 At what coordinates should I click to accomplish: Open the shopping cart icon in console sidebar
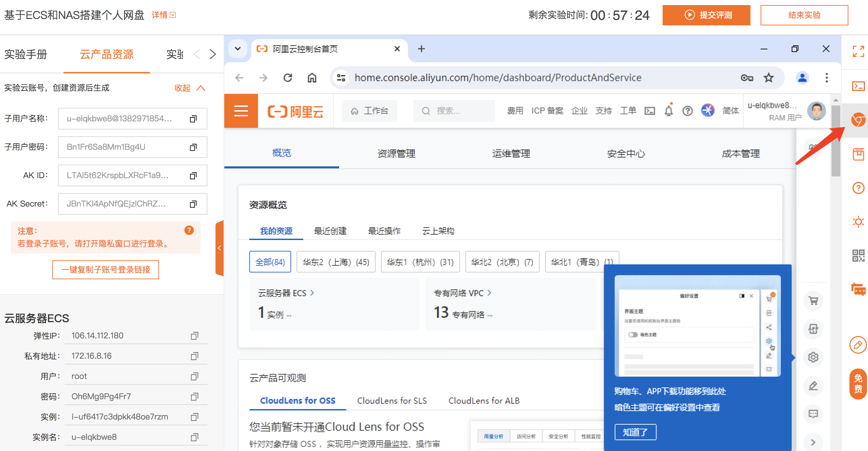coord(813,301)
